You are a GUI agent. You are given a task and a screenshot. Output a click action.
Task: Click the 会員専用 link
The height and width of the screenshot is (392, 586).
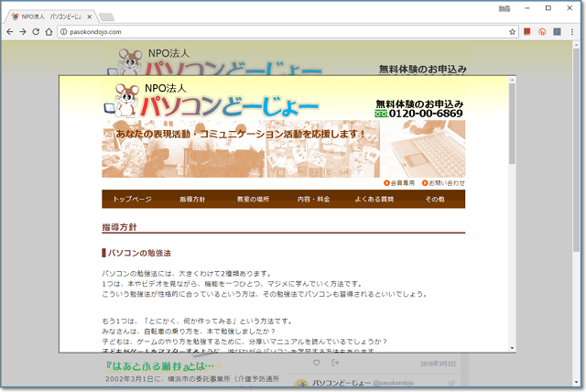point(401,183)
